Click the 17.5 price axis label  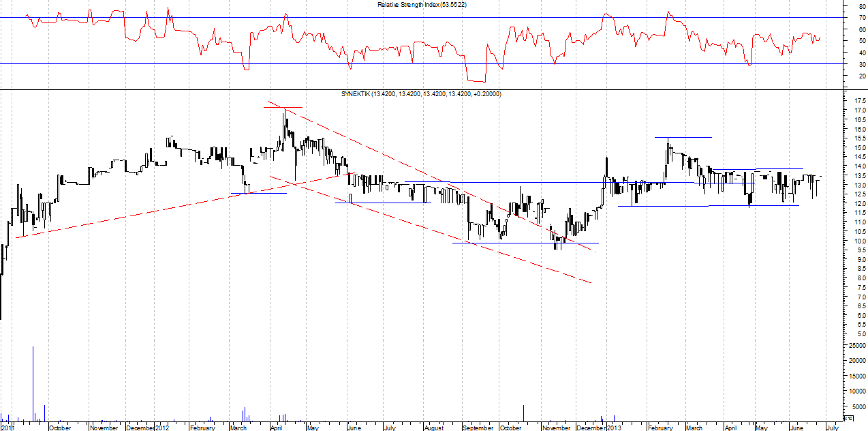point(859,101)
